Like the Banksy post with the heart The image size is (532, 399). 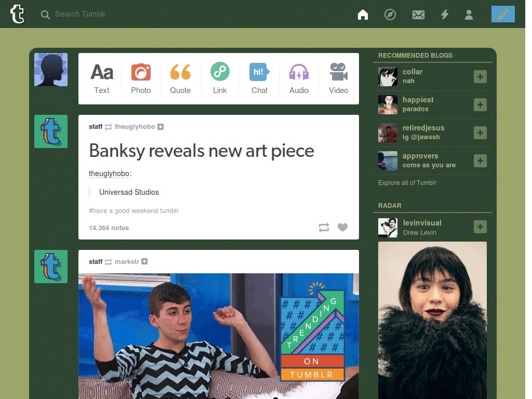tap(343, 227)
